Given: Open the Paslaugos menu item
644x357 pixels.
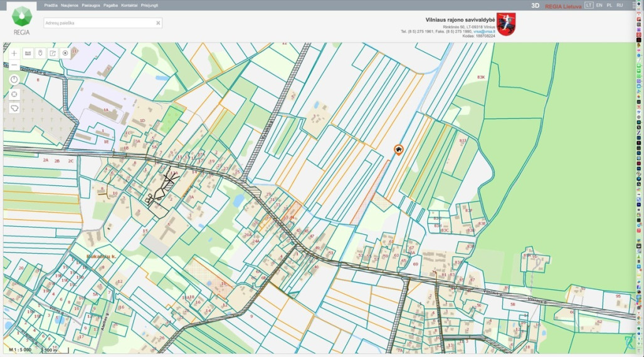Looking at the screenshot, I should tap(91, 6).
